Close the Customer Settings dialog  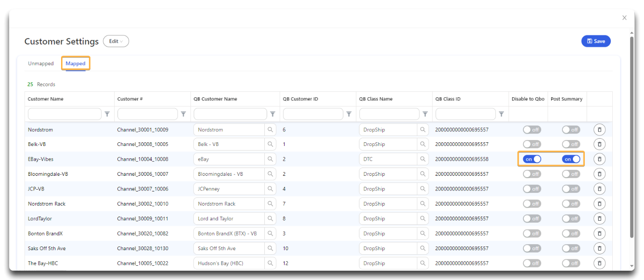624,18
